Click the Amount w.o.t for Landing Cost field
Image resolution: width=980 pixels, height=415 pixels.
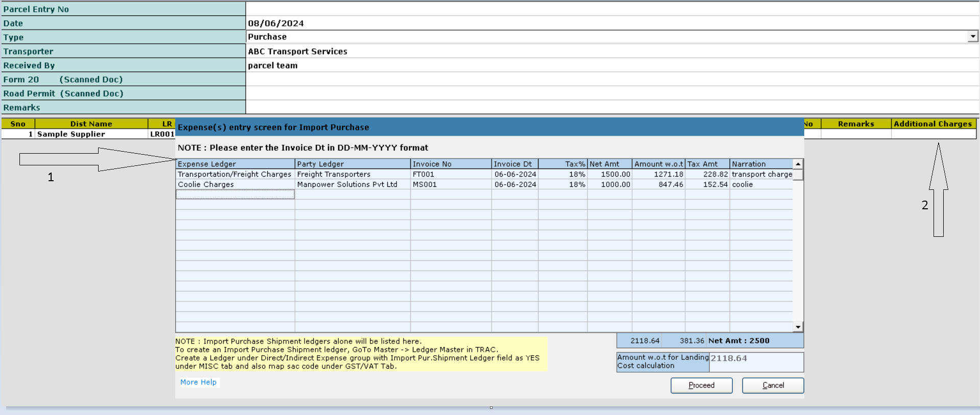(x=756, y=362)
